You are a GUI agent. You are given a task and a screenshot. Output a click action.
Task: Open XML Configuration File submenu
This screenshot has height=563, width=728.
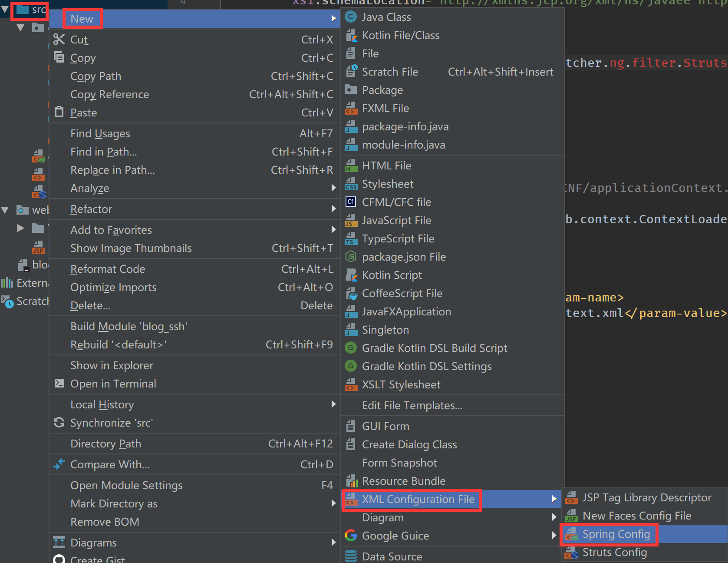pos(451,499)
